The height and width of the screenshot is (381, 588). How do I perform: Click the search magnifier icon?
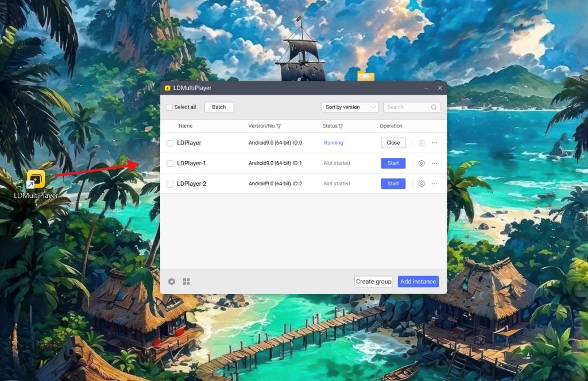click(x=434, y=107)
